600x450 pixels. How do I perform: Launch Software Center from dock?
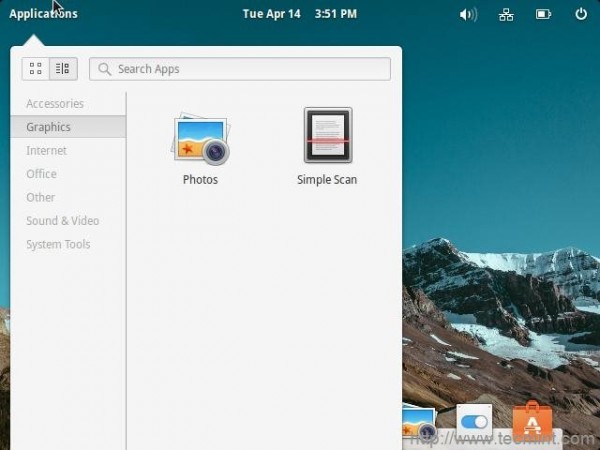coord(532,420)
